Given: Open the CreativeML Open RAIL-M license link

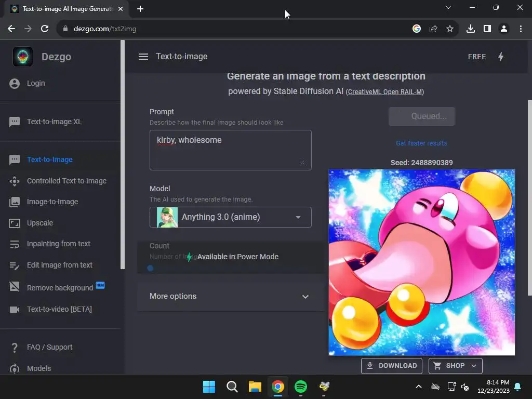Looking at the screenshot, I should (385, 91).
